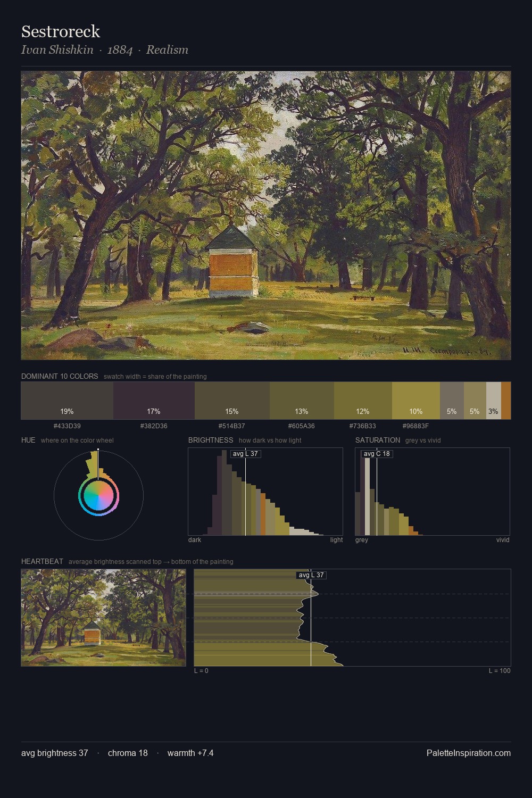
Task: Click the "dark" axis label
Action: 195,540
